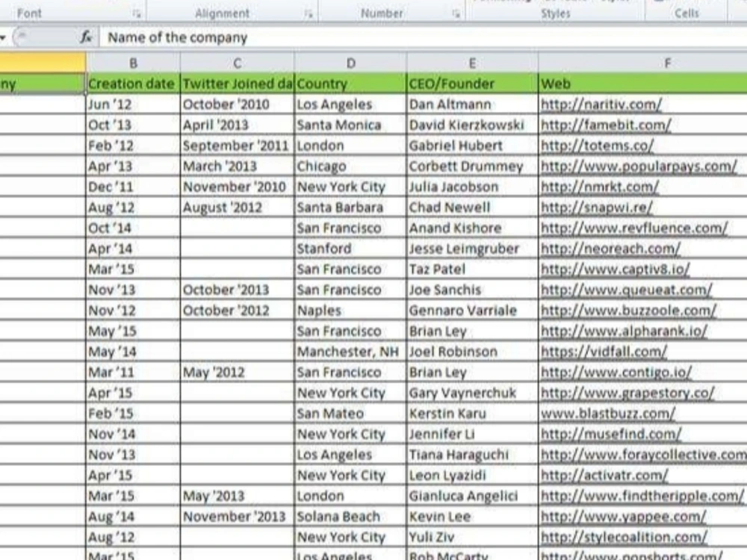Screen dimensions: 747x560
Task: Select the cell 'Jun '12'
Action: click(x=134, y=105)
